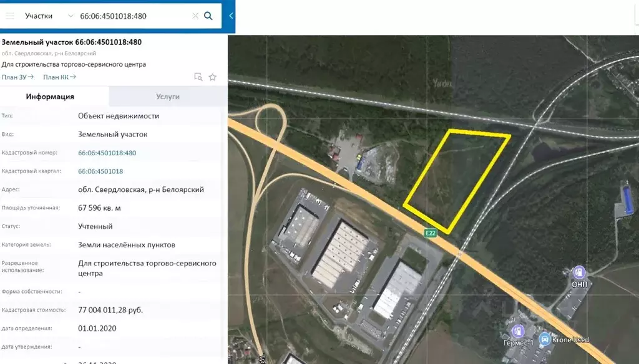Click the dropdown arrow next to Участки
Image resolution: width=639 pixels, height=364 pixels.
coord(69,16)
